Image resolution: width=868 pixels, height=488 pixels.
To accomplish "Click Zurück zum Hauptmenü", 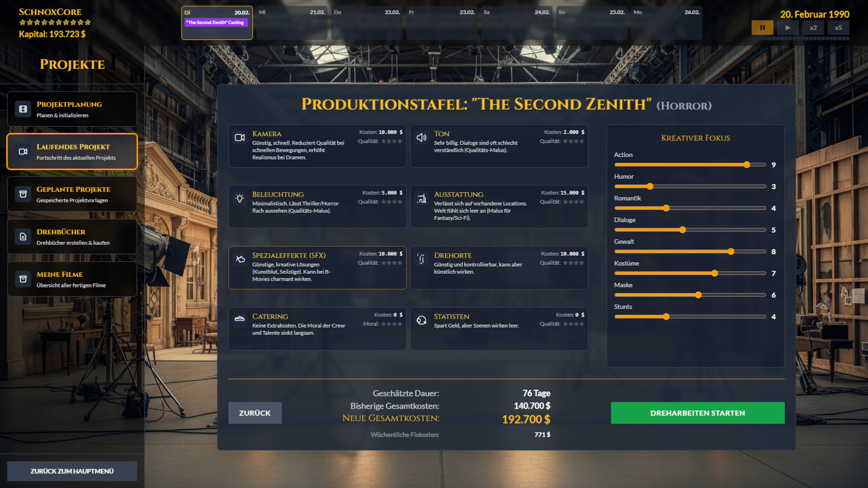I will (72, 471).
